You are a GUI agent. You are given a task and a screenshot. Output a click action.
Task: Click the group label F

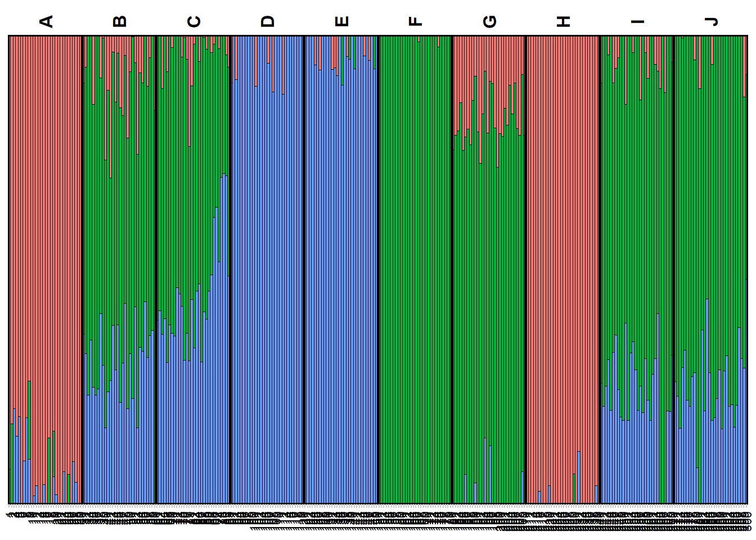point(415,21)
